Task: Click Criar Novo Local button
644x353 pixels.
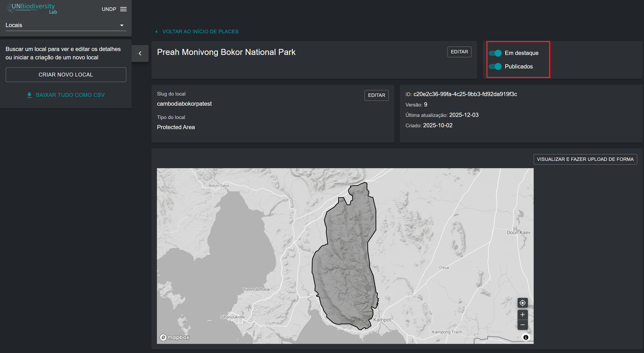Action: point(66,75)
